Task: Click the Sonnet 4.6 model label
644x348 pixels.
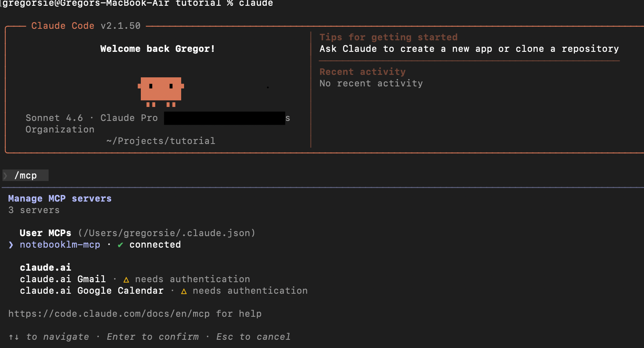Action: tap(54, 118)
